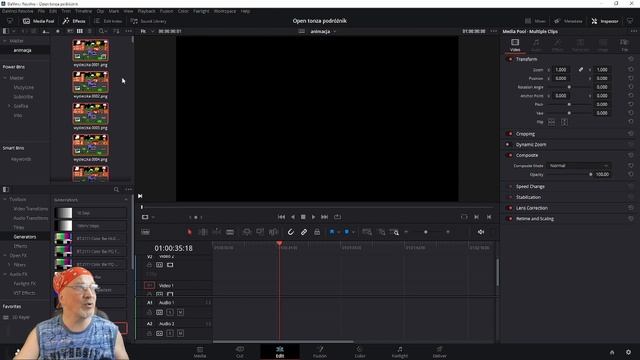Open the Mixer panel
The height and width of the screenshot is (360, 640).
(x=535, y=21)
